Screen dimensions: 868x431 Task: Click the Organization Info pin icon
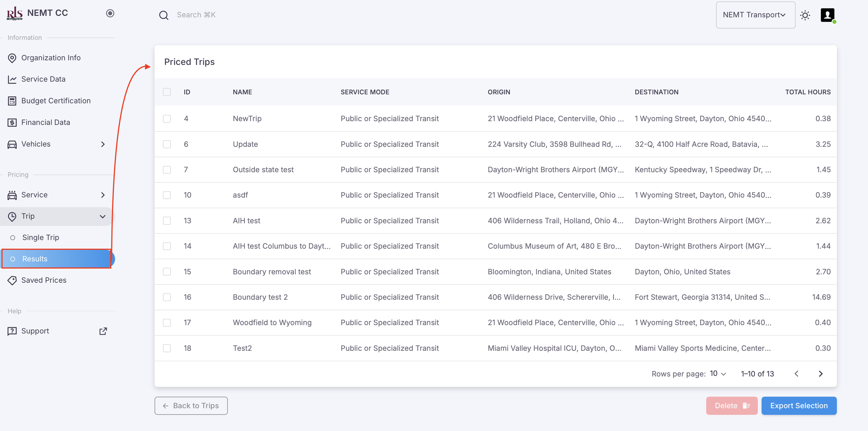pos(12,58)
